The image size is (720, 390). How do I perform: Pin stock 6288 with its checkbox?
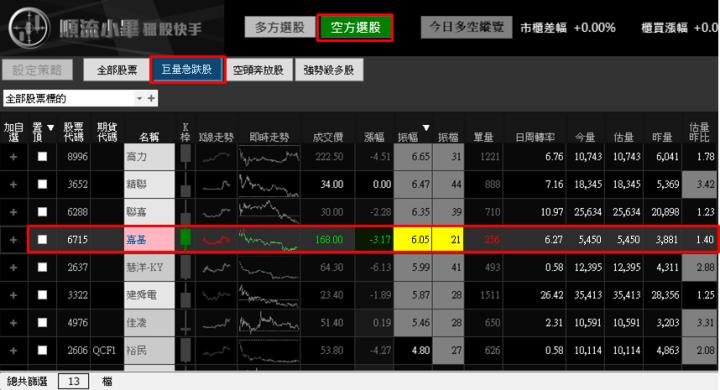[x=42, y=212]
